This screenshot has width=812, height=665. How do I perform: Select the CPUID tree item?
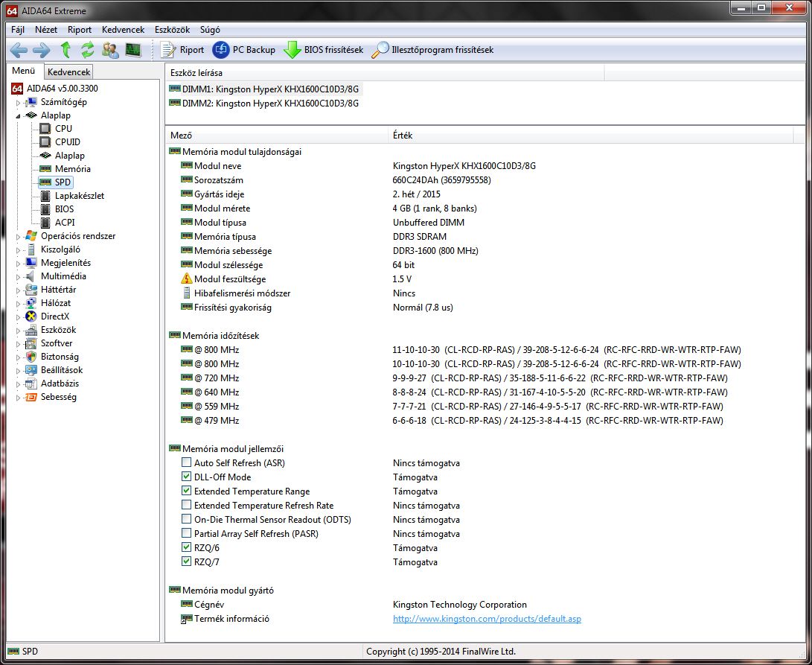click(x=60, y=142)
